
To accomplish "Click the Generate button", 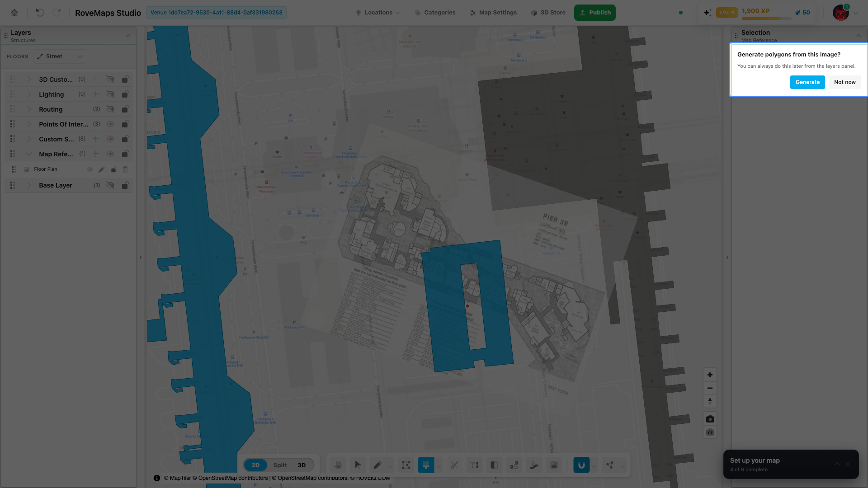I will tap(807, 82).
